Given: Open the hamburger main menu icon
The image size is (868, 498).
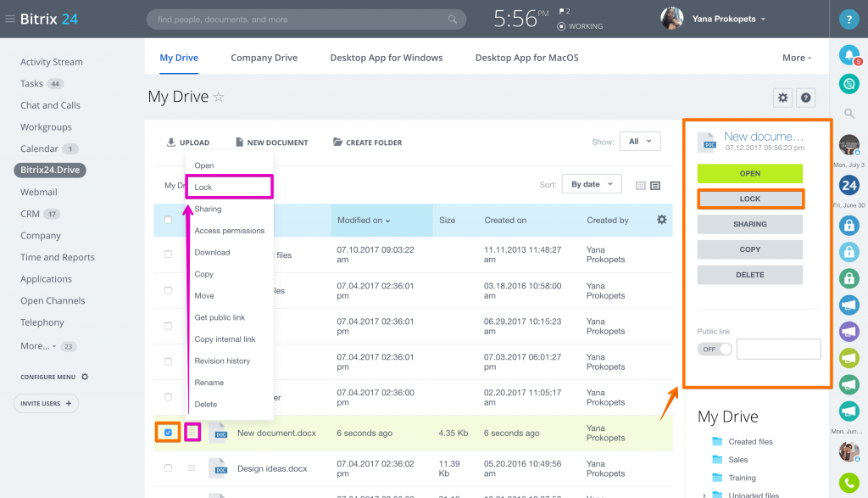Looking at the screenshot, I should pos(10,19).
